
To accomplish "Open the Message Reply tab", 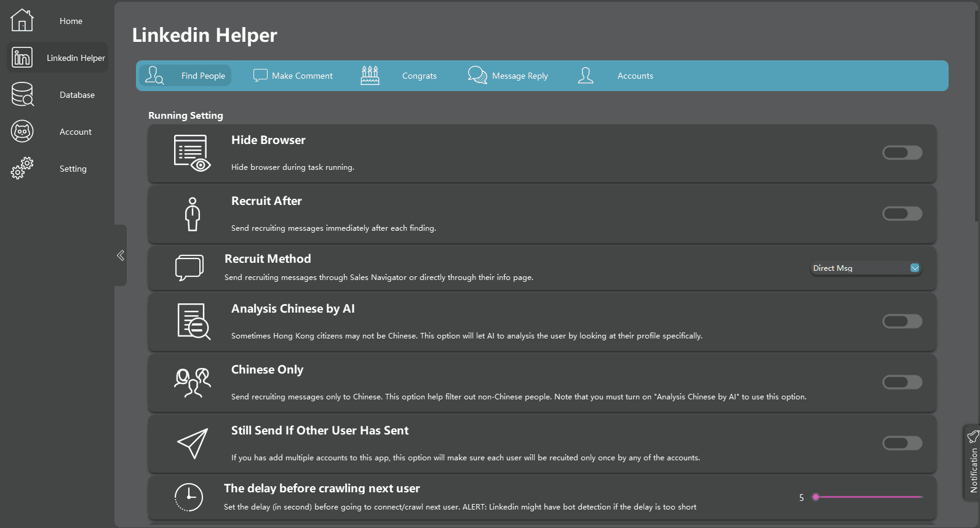I will (508, 75).
